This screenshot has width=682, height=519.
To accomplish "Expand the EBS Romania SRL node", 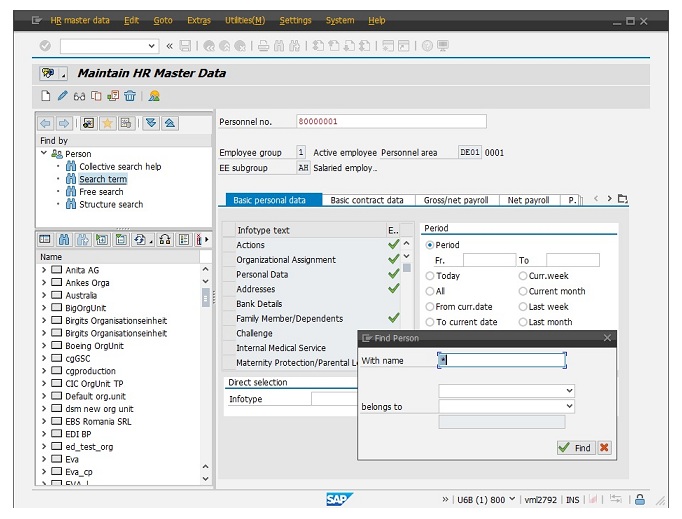I will click(43, 421).
